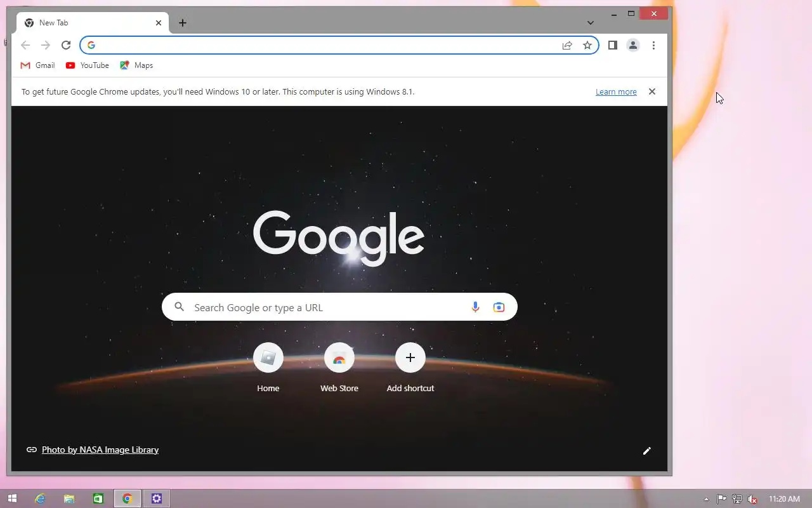This screenshot has height=508, width=812.
Task: Click the Google icon in the address bar
Action: 91,45
